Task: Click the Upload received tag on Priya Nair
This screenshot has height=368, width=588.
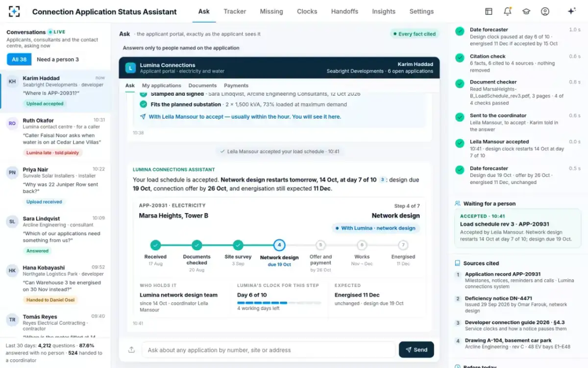Action: click(45, 202)
